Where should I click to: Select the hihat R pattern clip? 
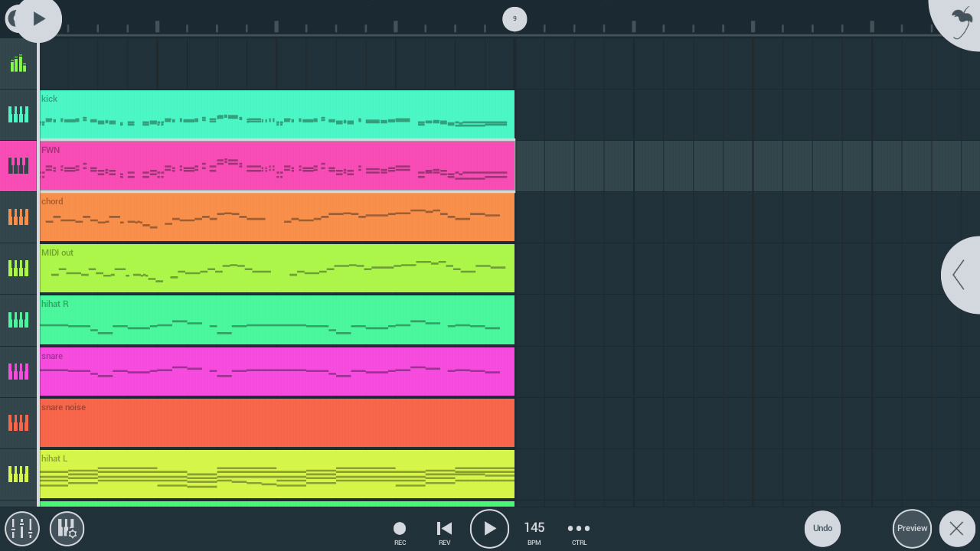(277, 320)
